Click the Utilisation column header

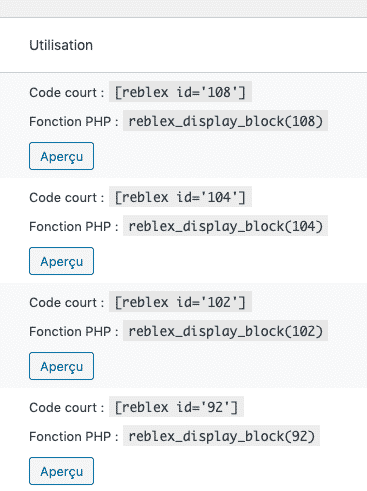click(61, 45)
